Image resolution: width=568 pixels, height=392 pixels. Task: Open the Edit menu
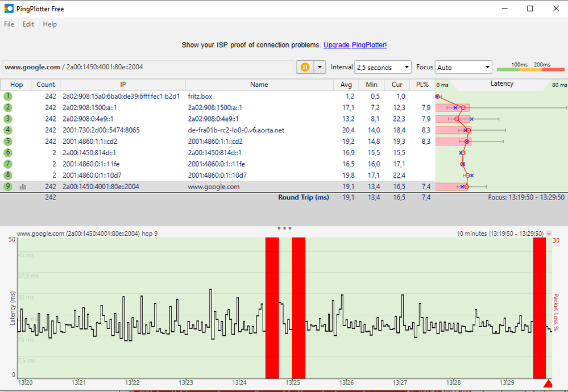coord(28,24)
